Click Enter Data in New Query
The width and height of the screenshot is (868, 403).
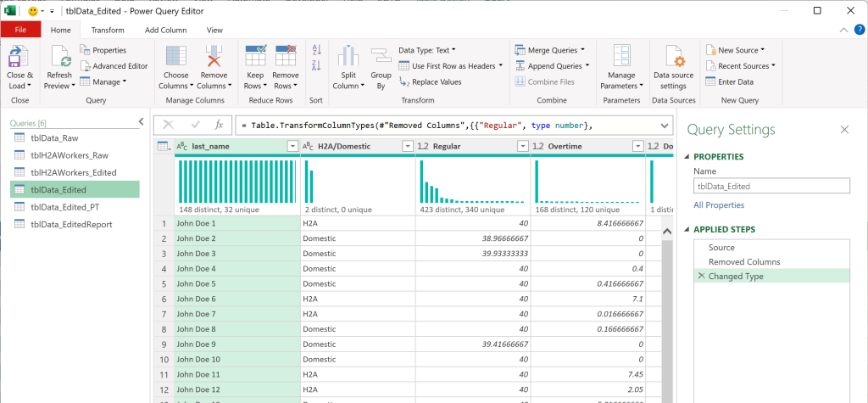(x=729, y=82)
